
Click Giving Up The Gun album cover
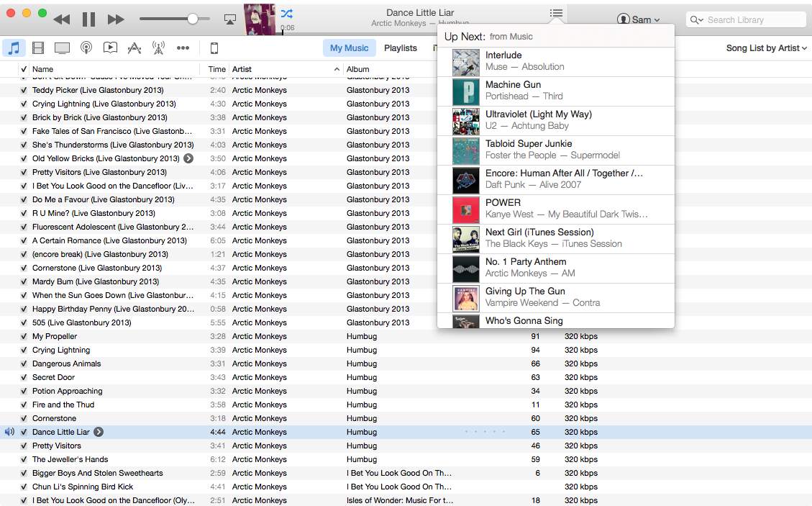(466, 299)
